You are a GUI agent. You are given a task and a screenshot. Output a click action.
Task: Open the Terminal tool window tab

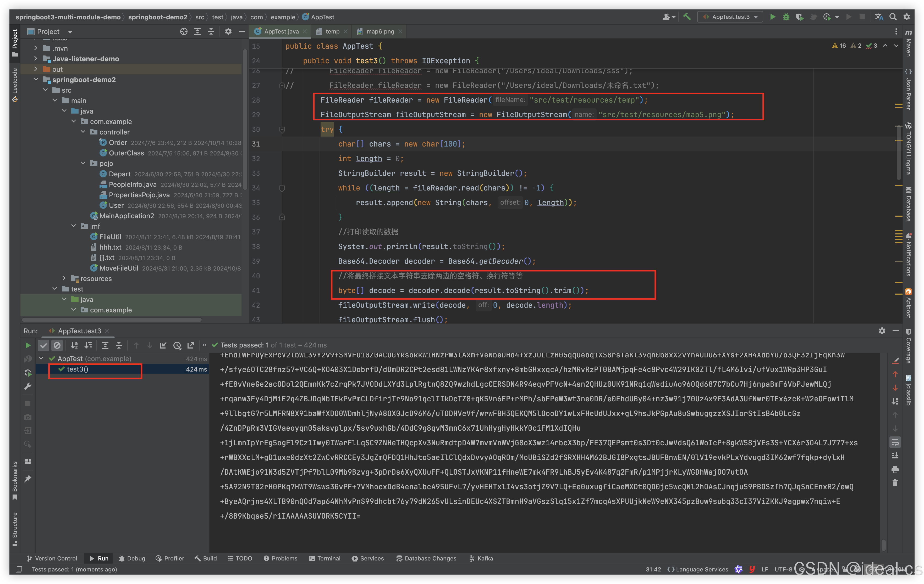coord(324,558)
